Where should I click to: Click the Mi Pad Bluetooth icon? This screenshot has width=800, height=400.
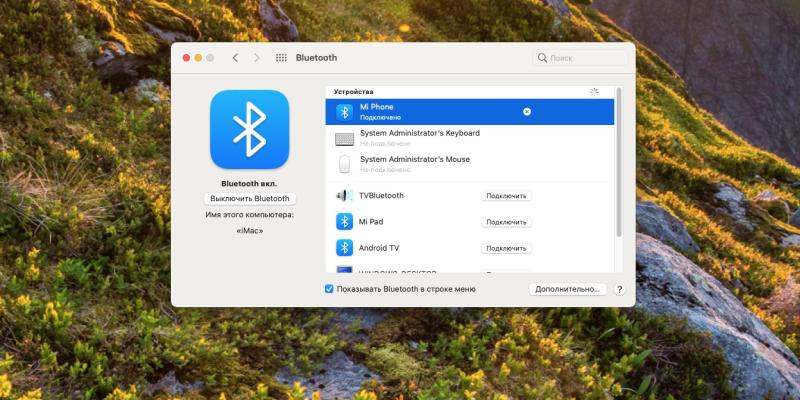(344, 222)
